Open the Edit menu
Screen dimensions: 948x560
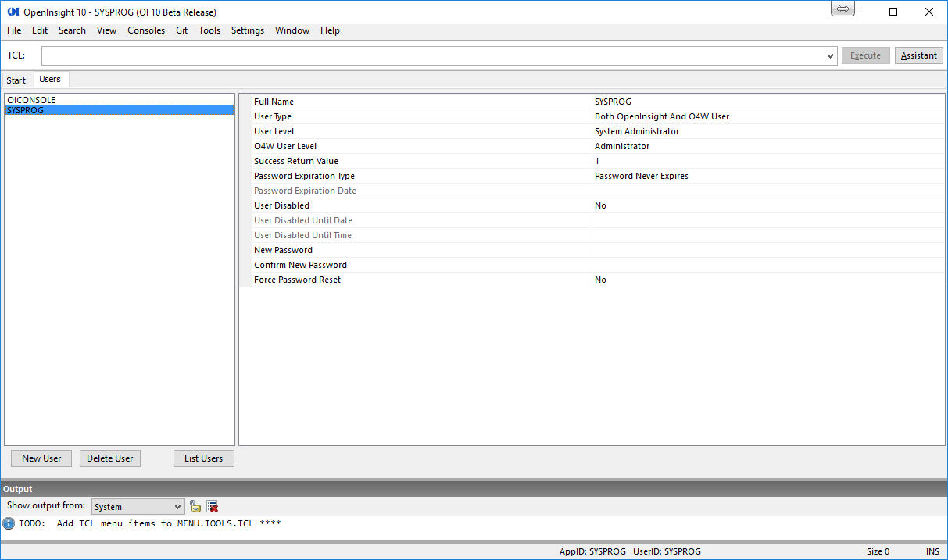pos(40,30)
